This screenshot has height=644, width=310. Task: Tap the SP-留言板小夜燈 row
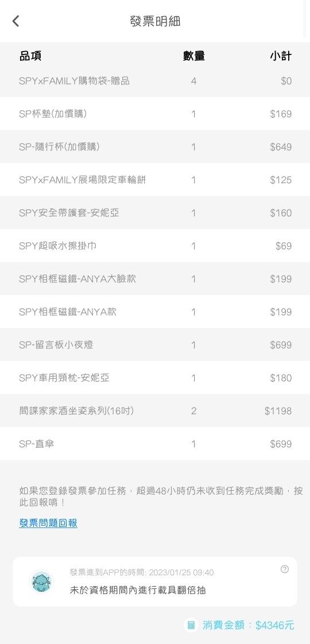coord(155,344)
